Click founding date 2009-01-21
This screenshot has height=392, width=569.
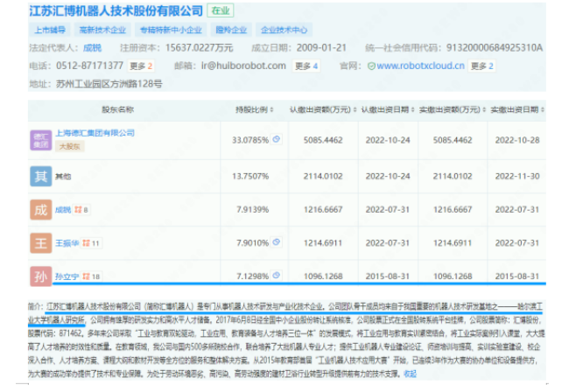click(321, 48)
